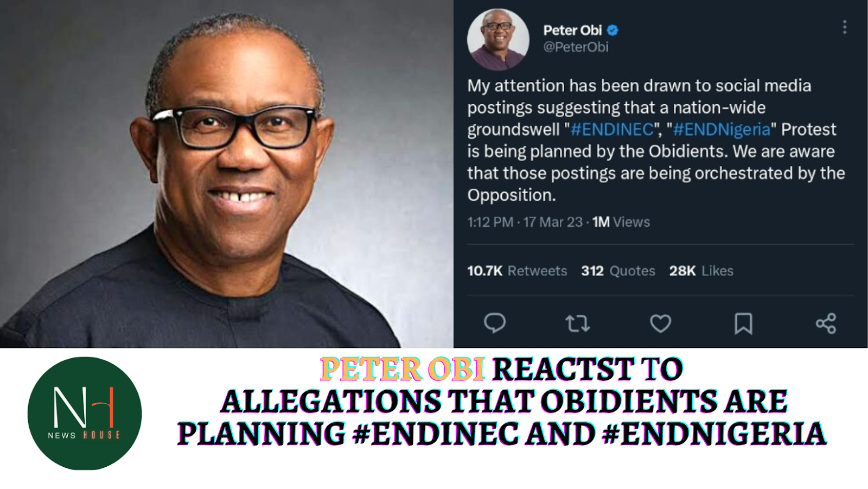Bookmark the tweet

(x=743, y=323)
